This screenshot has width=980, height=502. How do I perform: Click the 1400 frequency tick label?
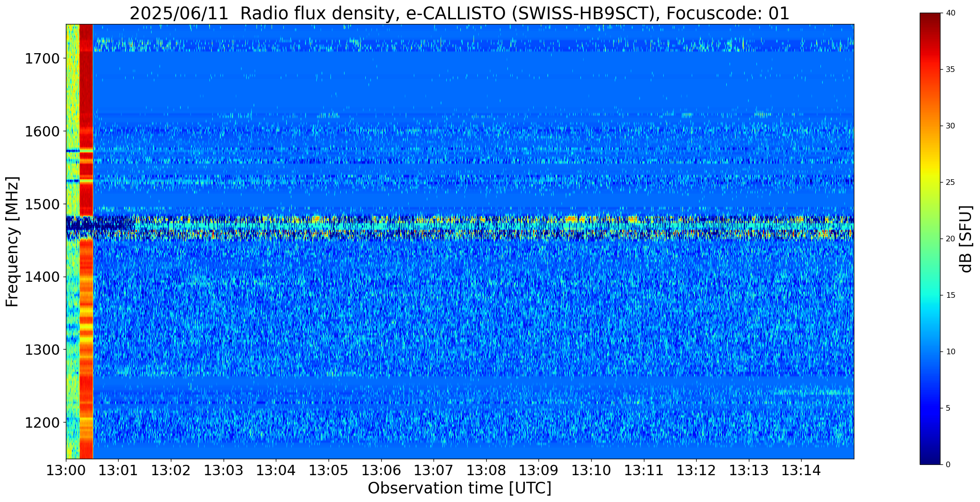click(42, 277)
